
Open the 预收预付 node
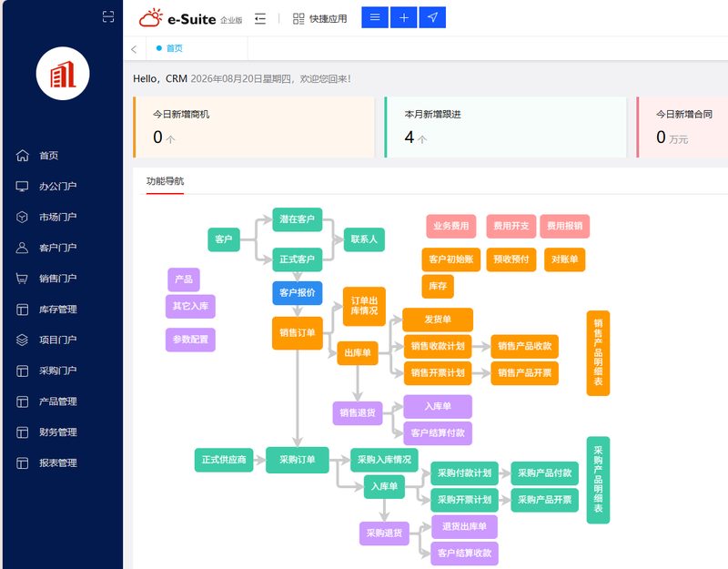click(511, 259)
